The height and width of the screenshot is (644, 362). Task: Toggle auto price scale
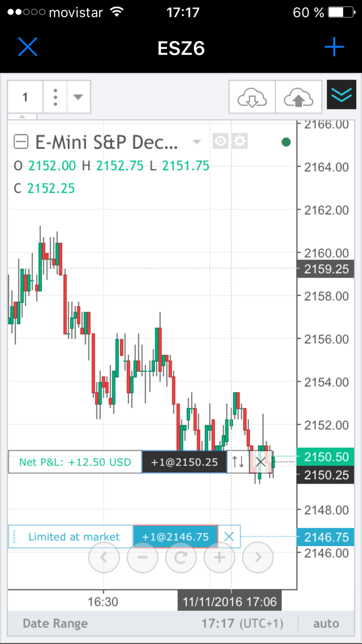point(326,623)
